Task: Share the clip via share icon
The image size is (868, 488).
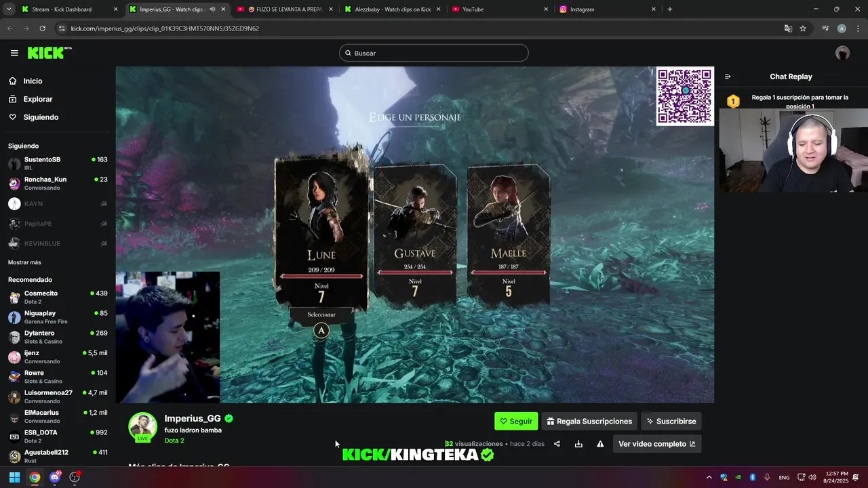Action: click(557, 444)
